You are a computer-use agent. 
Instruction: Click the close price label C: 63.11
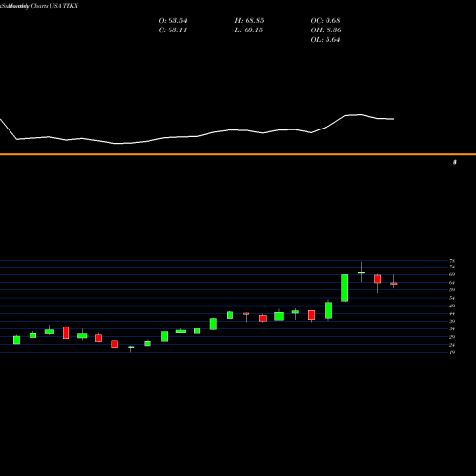pyautogui.click(x=172, y=30)
